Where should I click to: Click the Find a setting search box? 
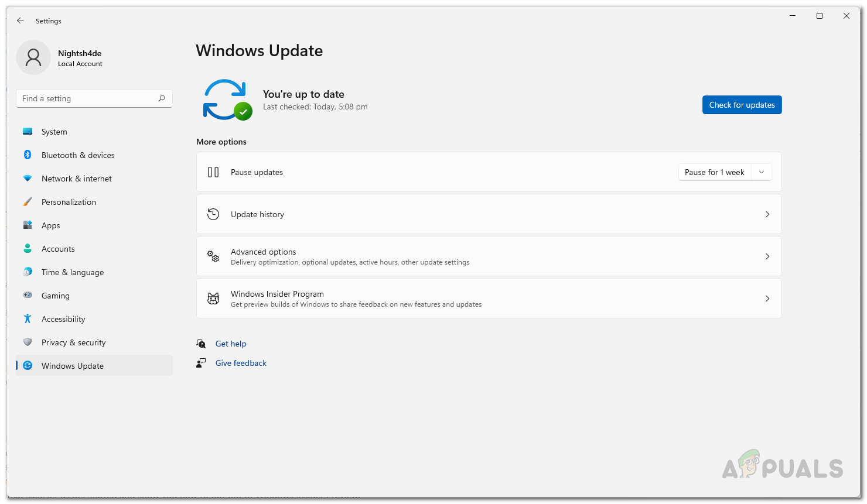point(94,98)
